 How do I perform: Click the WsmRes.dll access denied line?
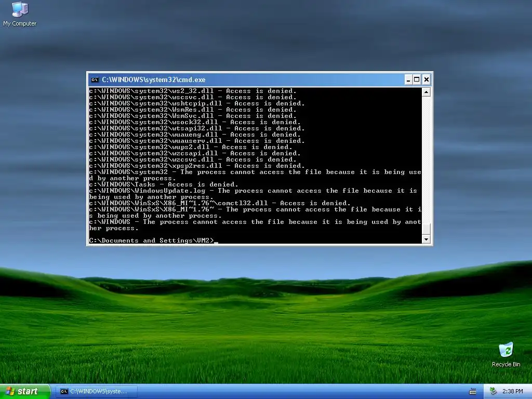[193, 110]
